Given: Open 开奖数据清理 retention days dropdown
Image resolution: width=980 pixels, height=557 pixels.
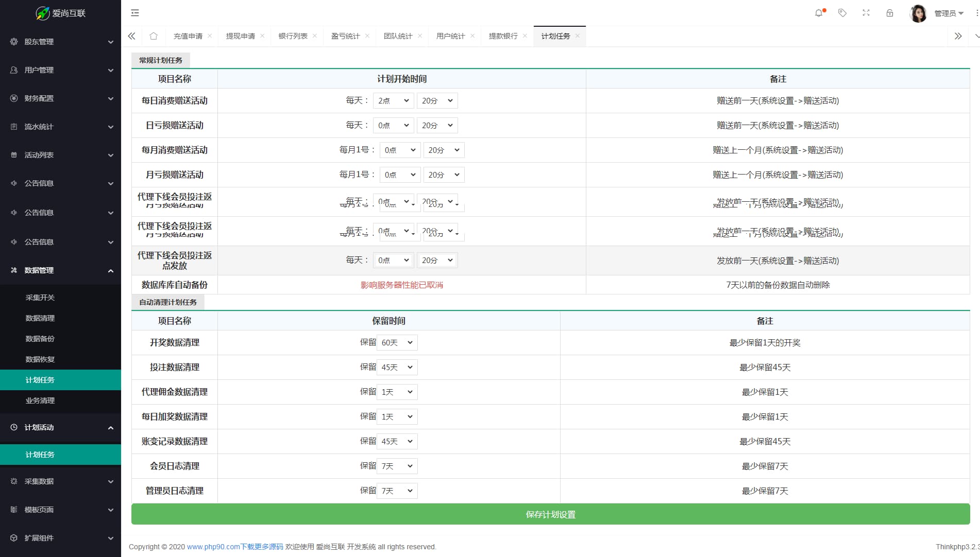Looking at the screenshot, I should [397, 343].
